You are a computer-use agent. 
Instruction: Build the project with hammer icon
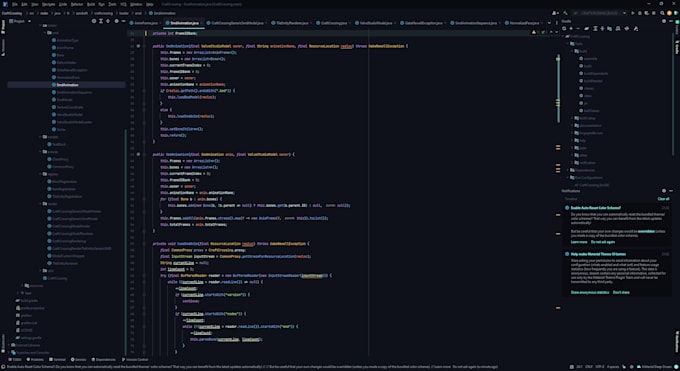click(565, 13)
